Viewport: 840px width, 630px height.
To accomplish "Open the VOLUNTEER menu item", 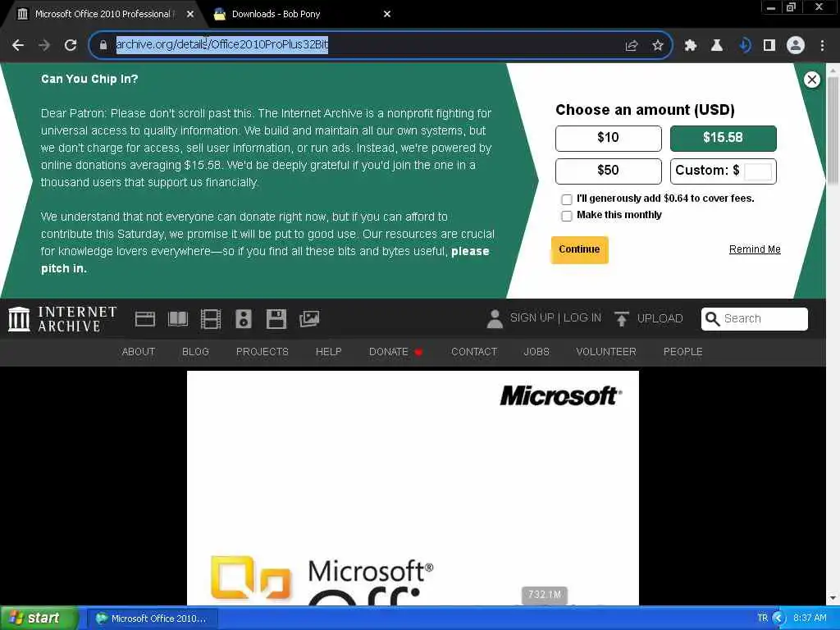I will (x=606, y=351).
